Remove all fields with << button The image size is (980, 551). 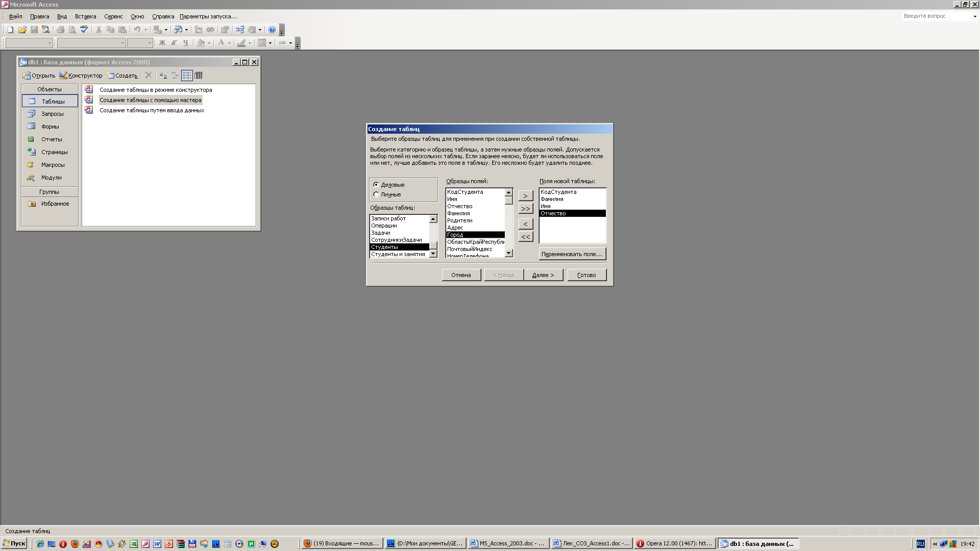525,237
